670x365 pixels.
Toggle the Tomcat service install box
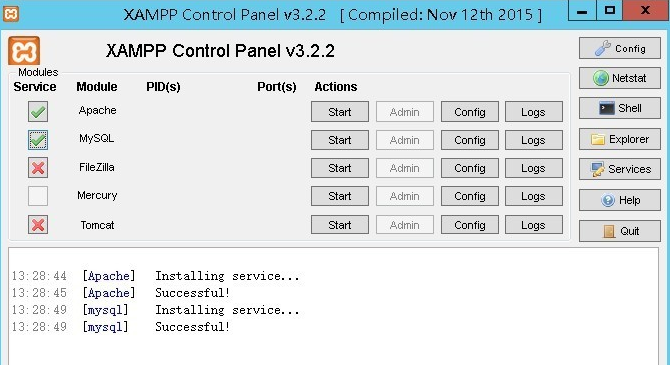pyautogui.click(x=38, y=225)
